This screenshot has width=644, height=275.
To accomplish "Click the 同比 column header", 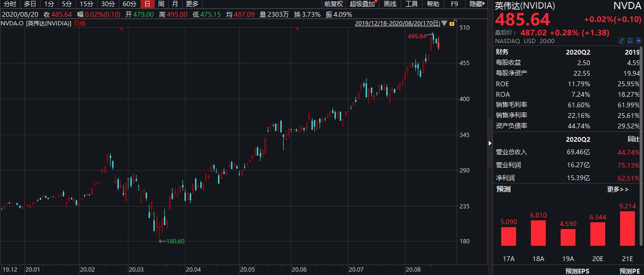I will 634,139.
